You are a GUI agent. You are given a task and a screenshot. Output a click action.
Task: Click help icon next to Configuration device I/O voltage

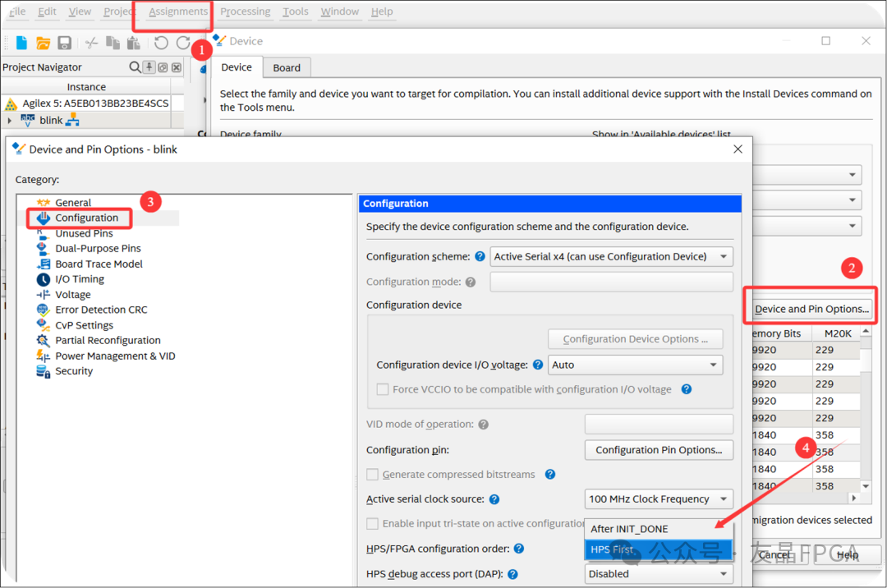538,365
